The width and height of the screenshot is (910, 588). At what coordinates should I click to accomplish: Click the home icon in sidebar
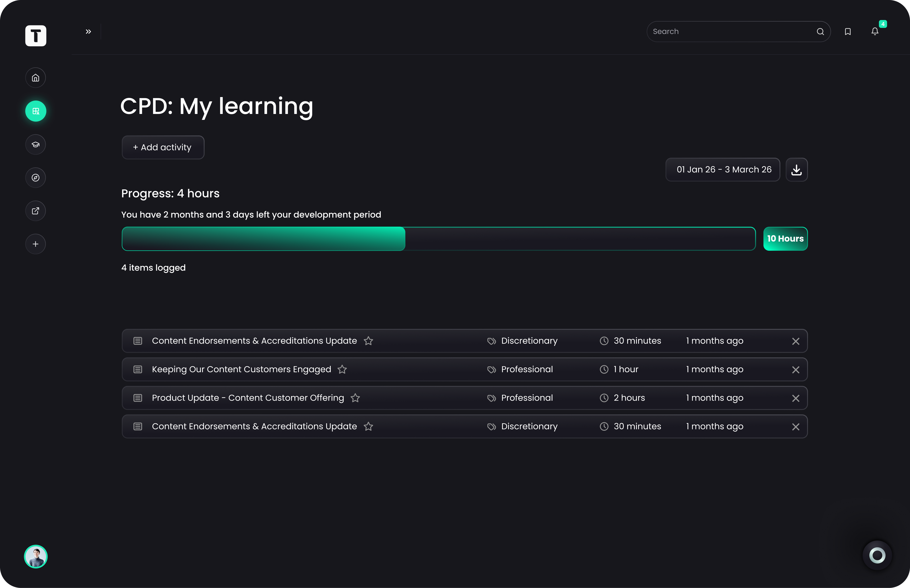(36, 78)
